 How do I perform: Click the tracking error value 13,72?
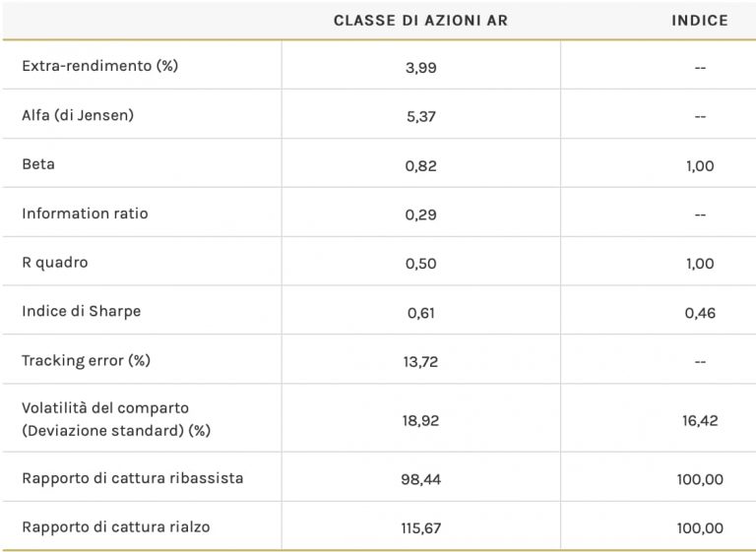tap(420, 361)
